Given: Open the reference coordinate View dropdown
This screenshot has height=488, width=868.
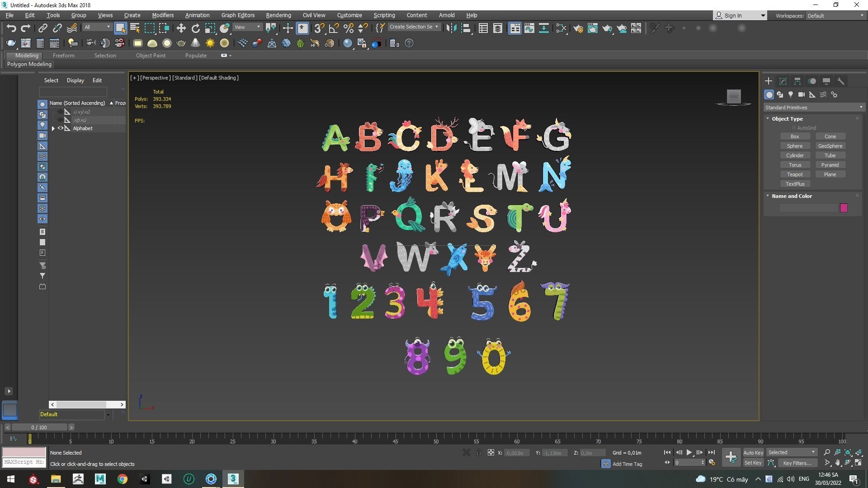Looking at the screenshot, I should (248, 27).
